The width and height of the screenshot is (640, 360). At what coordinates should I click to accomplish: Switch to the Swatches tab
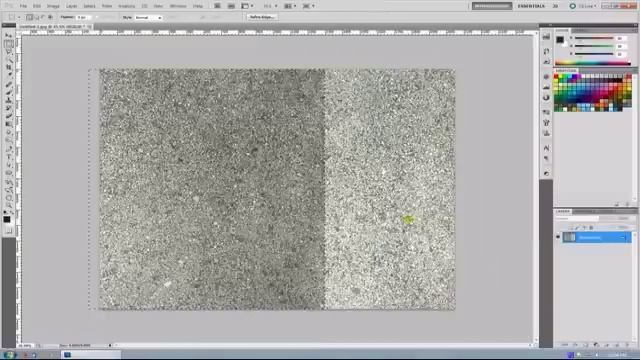click(x=566, y=71)
